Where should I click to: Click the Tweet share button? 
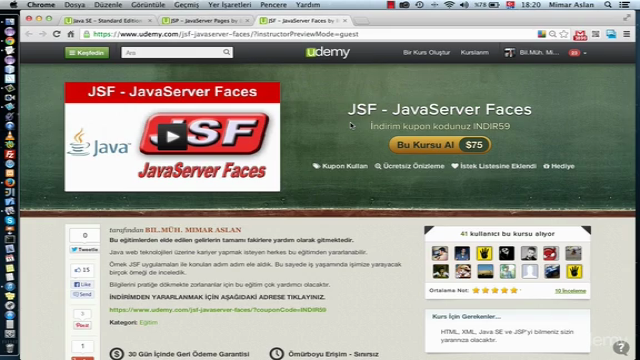pos(84,249)
